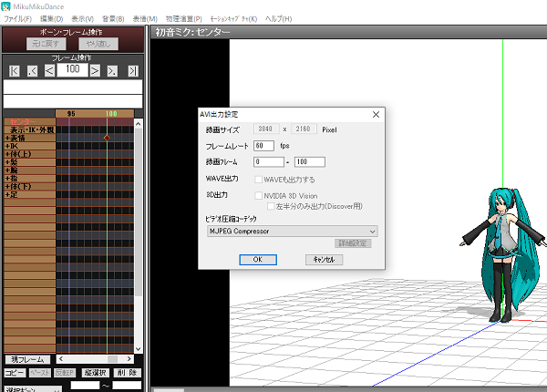Screen dimensions: 547x392
Task: Step forward one frame arrow
Action: 95,71
